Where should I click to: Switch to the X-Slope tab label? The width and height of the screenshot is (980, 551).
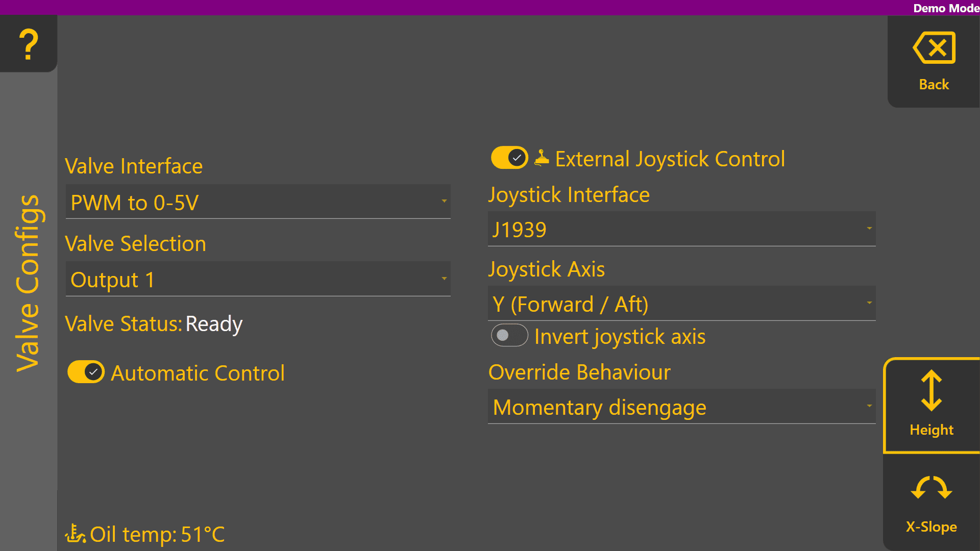coord(932,527)
